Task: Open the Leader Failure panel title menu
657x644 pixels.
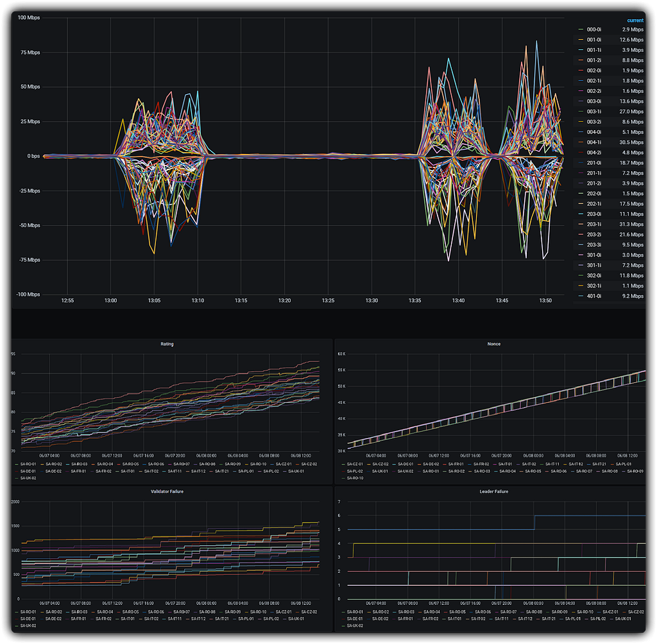Action: (x=493, y=491)
